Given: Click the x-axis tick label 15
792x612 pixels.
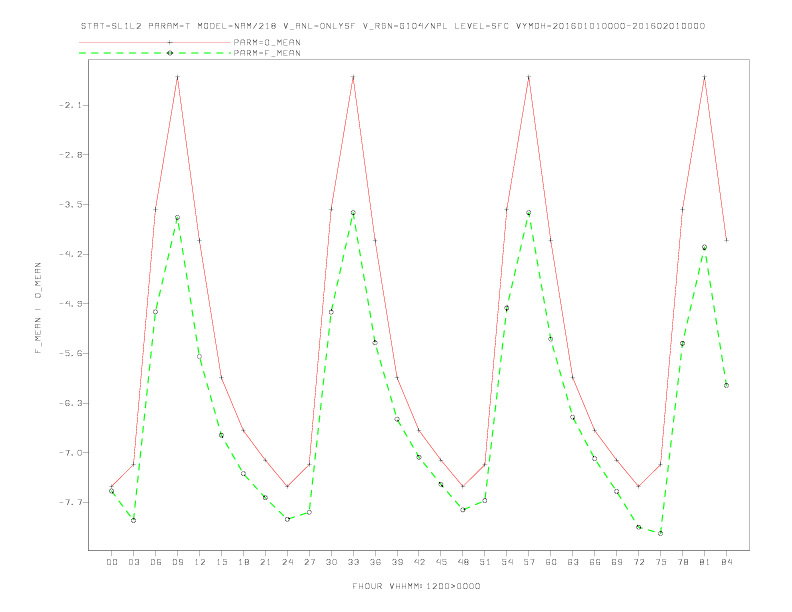Looking at the screenshot, I should coord(221,562).
